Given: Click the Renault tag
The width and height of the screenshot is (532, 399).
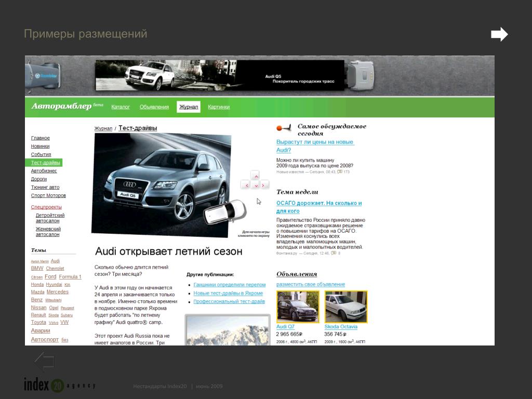Looking at the screenshot, I should 38,315.
